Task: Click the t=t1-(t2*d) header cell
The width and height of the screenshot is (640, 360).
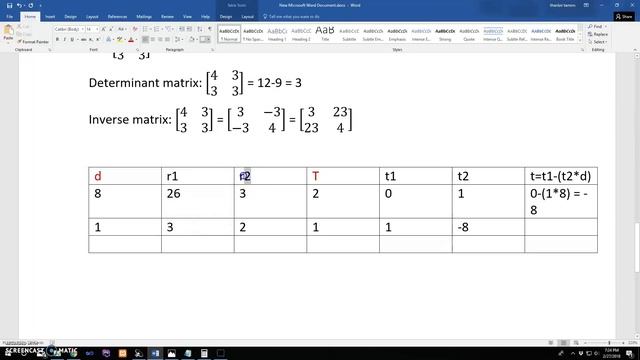Action: point(561,176)
